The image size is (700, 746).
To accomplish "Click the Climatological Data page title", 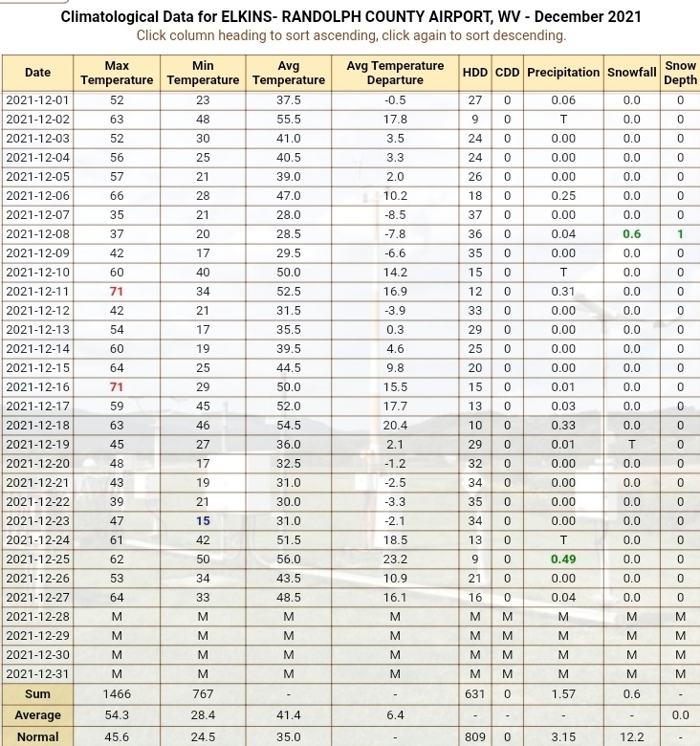I will pyautogui.click(x=350, y=16).
